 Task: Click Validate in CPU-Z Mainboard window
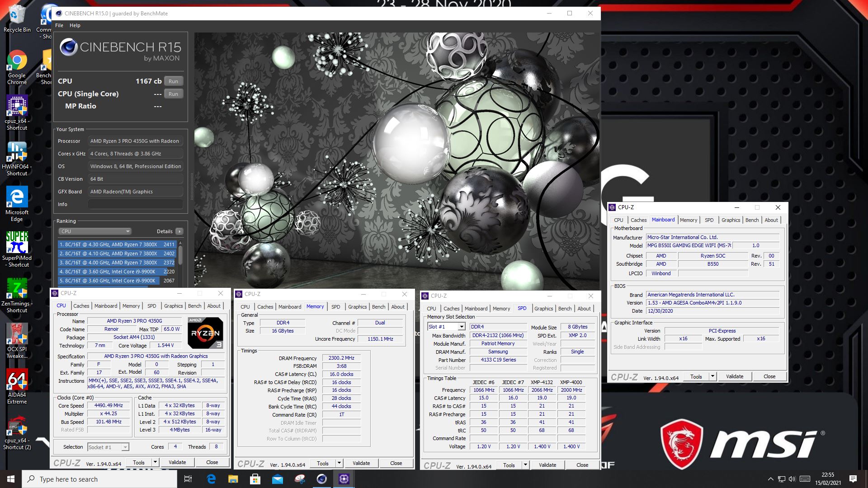click(x=735, y=376)
